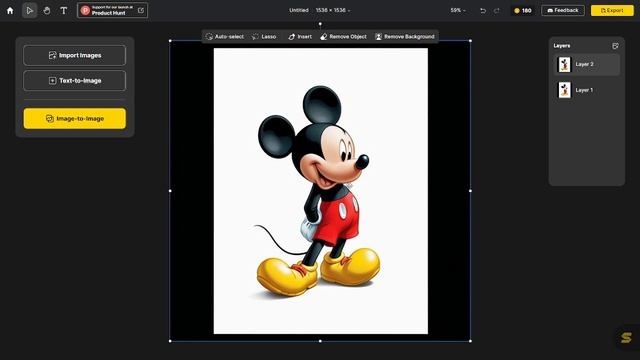Click the Layer 2 thumbnail
This screenshot has height=360, width=640.
[564, 64]
